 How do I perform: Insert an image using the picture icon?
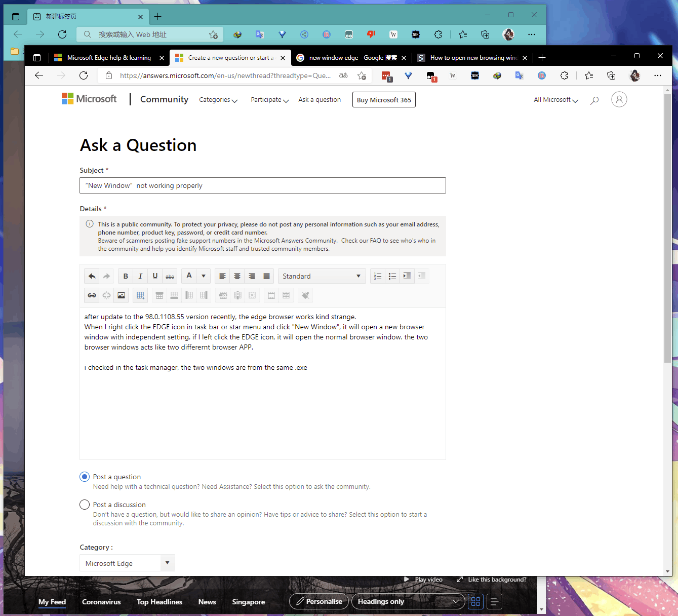pos(121,295)
